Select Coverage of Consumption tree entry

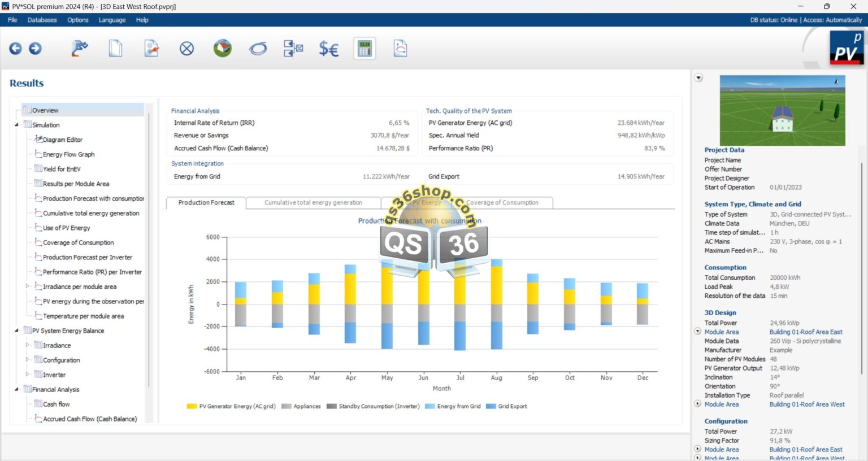(78, 242)
